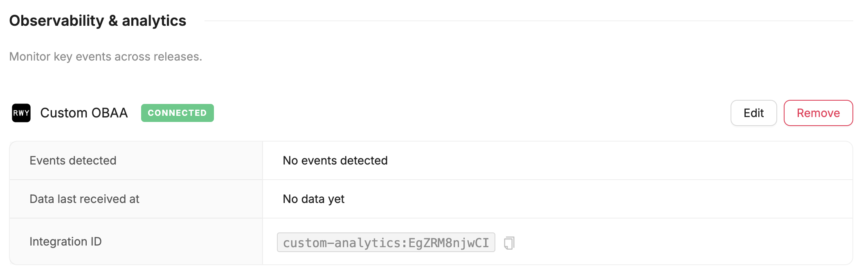Click the Observability & analytics heading
This screenshot has height=275, width=868.
coord(97,20)
